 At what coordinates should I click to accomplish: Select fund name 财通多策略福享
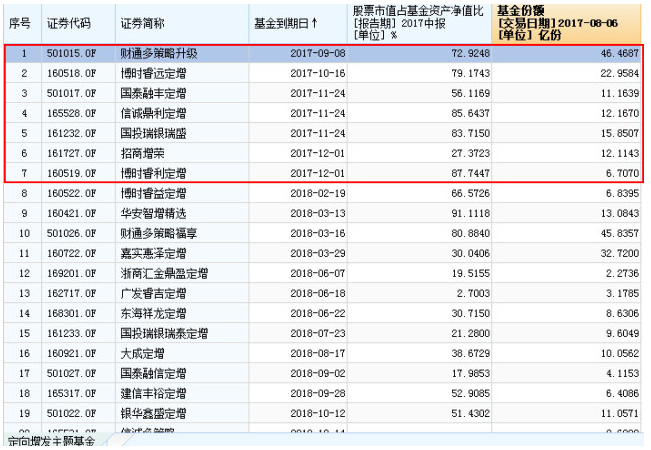tap(159, 233)
